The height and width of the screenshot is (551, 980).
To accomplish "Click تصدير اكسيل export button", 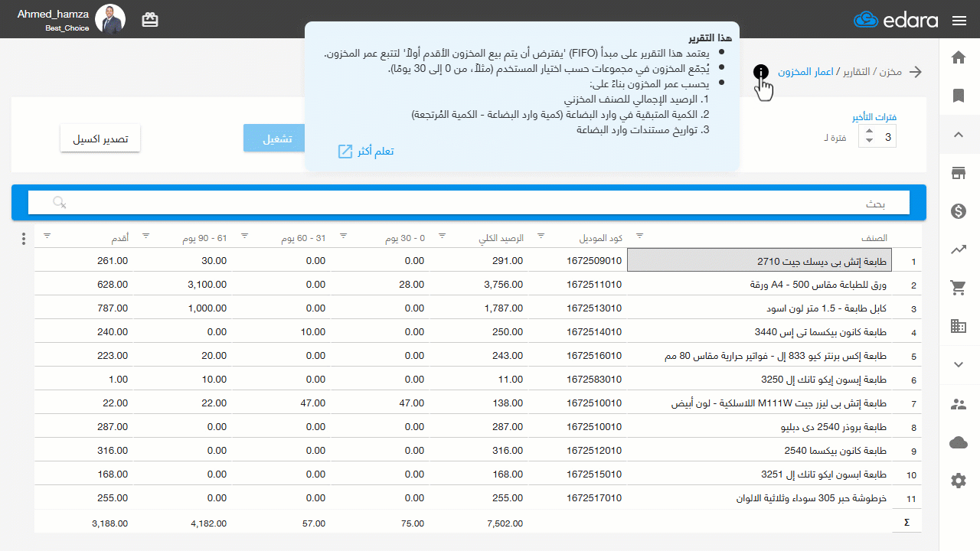I will coord(100,139).
